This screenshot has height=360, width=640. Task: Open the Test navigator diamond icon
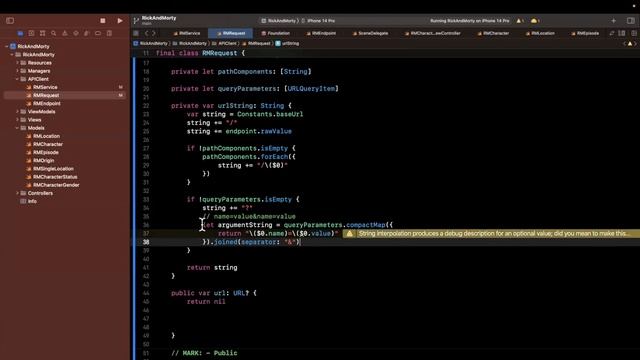coord(76,33)
